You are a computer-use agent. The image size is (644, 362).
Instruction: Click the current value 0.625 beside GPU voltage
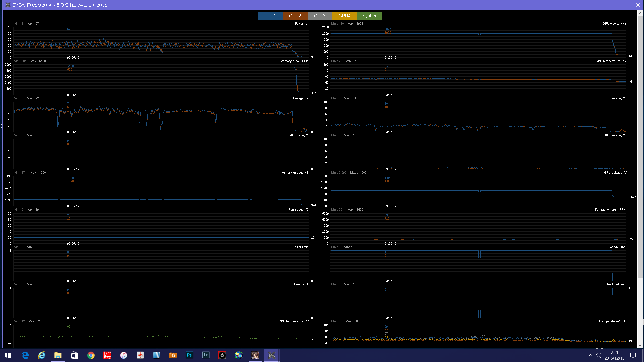pos(632,197)
